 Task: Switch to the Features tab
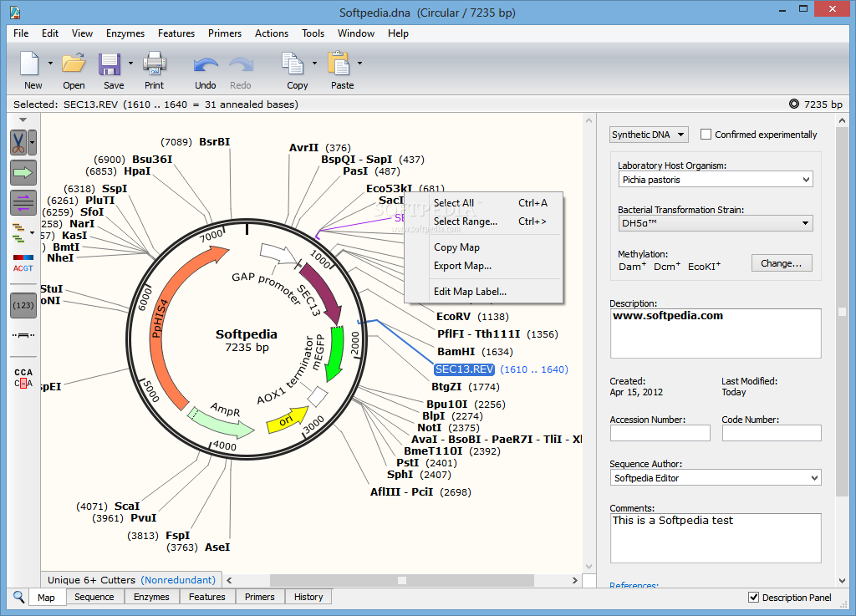(207, 597)
